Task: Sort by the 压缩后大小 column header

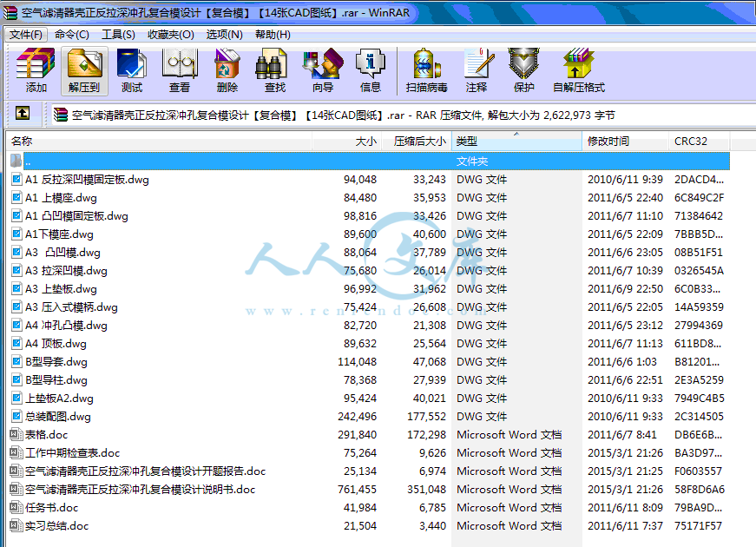Action: point(417,141)
